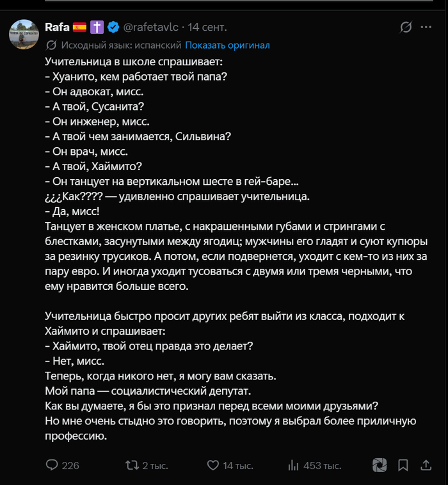Click the Grok icon next to the More options menu
This screenshot has width=448, height=485.
[x=406, y=28]
